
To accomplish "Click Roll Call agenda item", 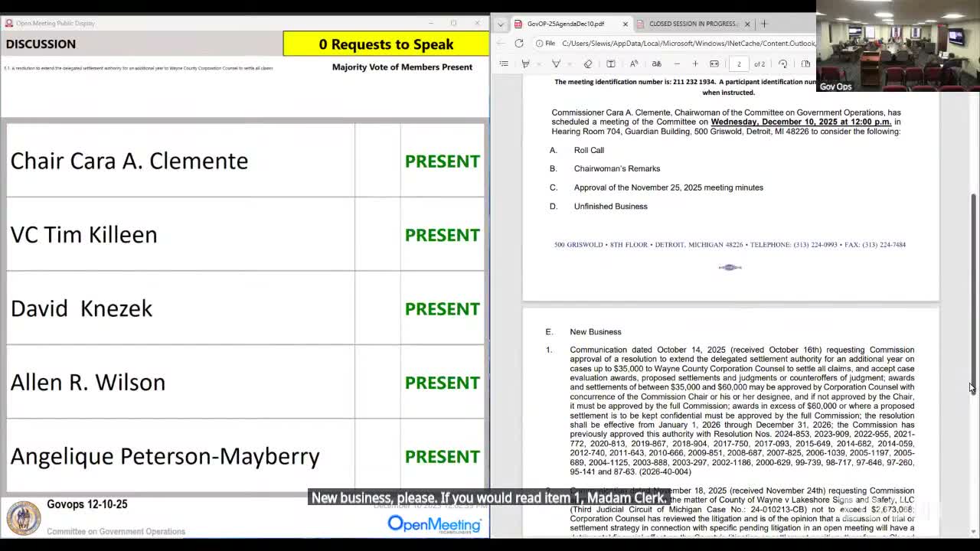I will coord(589,150).
